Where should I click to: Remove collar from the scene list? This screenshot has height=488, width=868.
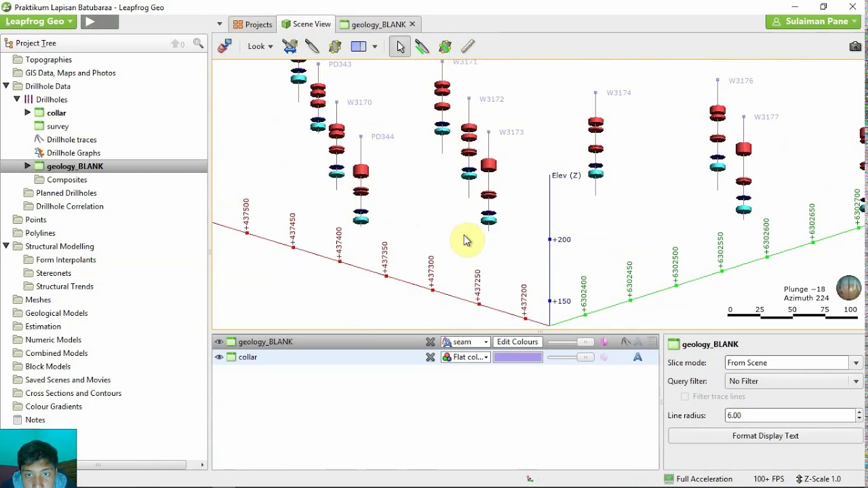tap(430, 357)
